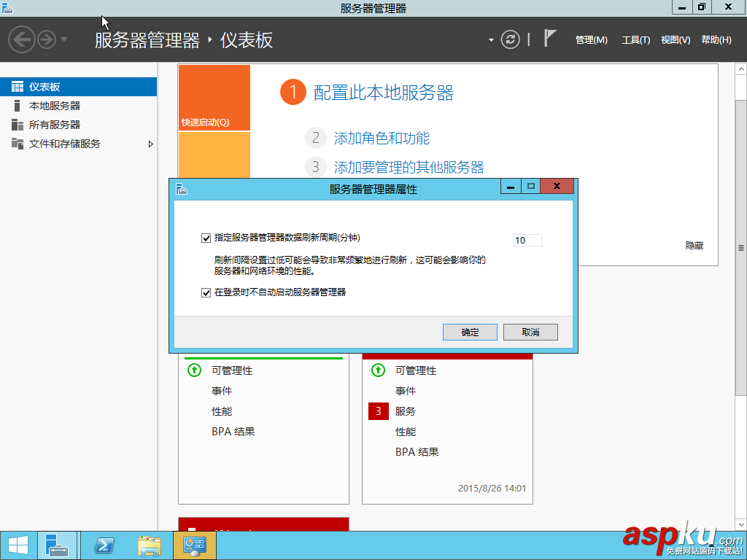
Task: Open the Windows Start button
Action: 18,545
